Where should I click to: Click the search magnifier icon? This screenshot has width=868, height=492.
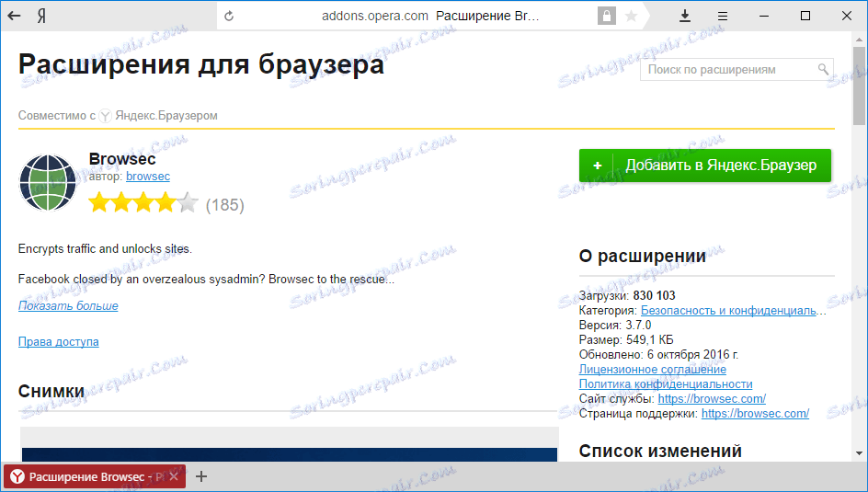[823, 69]
